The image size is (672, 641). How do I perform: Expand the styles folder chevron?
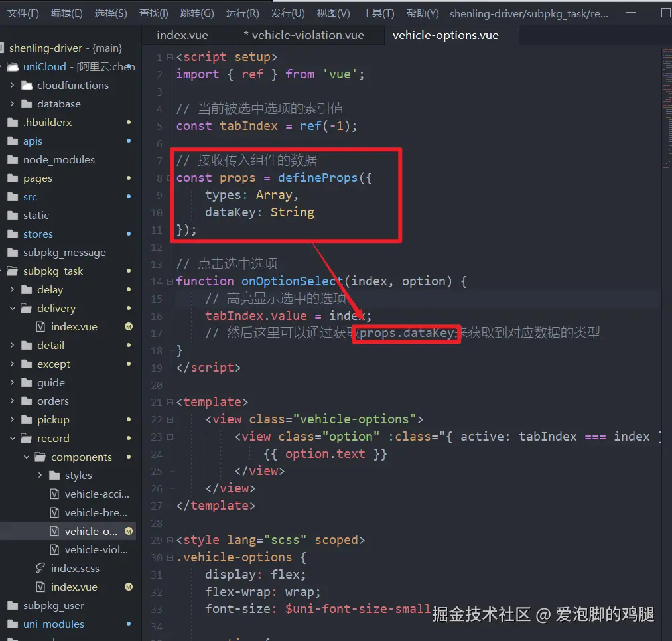pyautogui.click(x=40, y=476)
